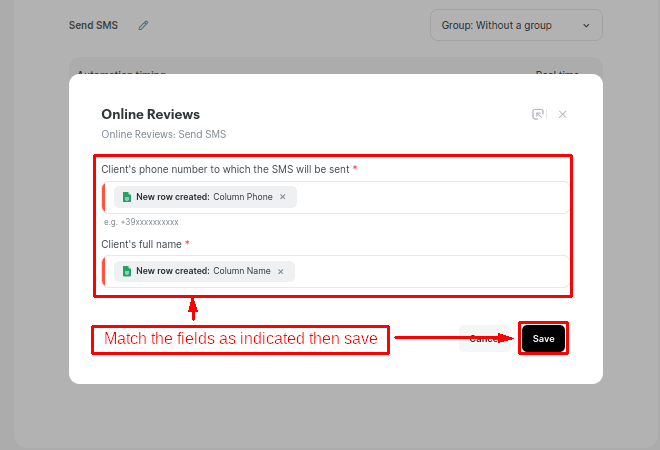
Task: Click the Send SMS heading text
Action: (x=93, y=25)
